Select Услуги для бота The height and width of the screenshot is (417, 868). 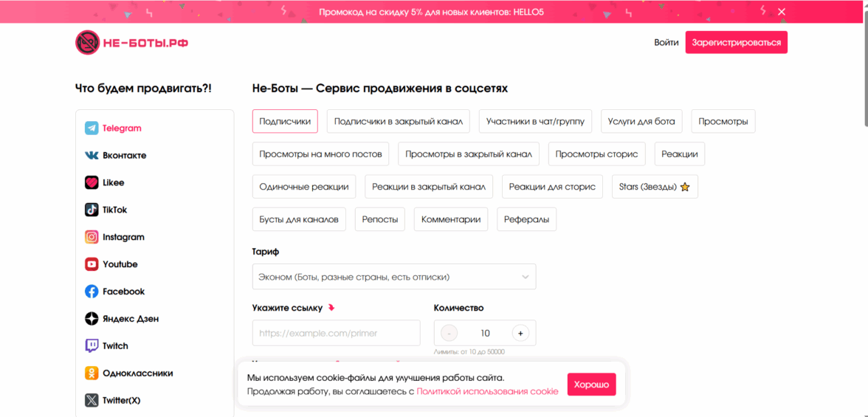point(641,121)
